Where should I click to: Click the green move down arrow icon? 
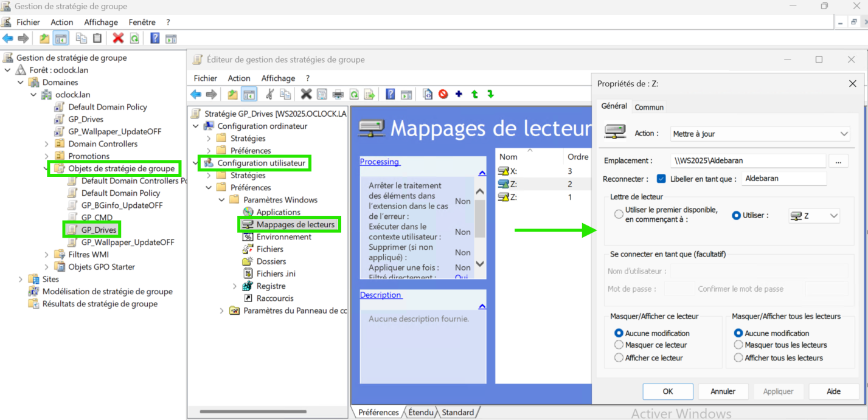click(490, 94)
